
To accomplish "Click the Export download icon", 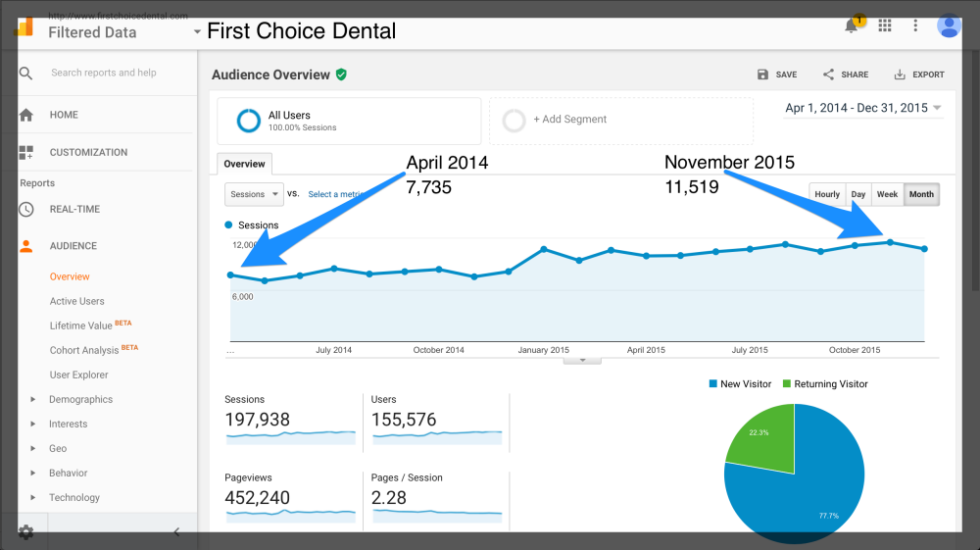I will coord(900,75).
